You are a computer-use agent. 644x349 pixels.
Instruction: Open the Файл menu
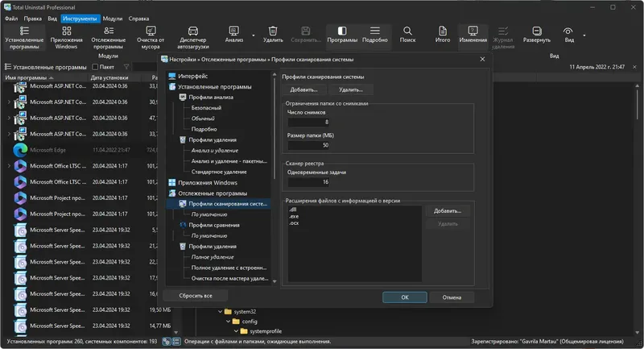point(11,19)
